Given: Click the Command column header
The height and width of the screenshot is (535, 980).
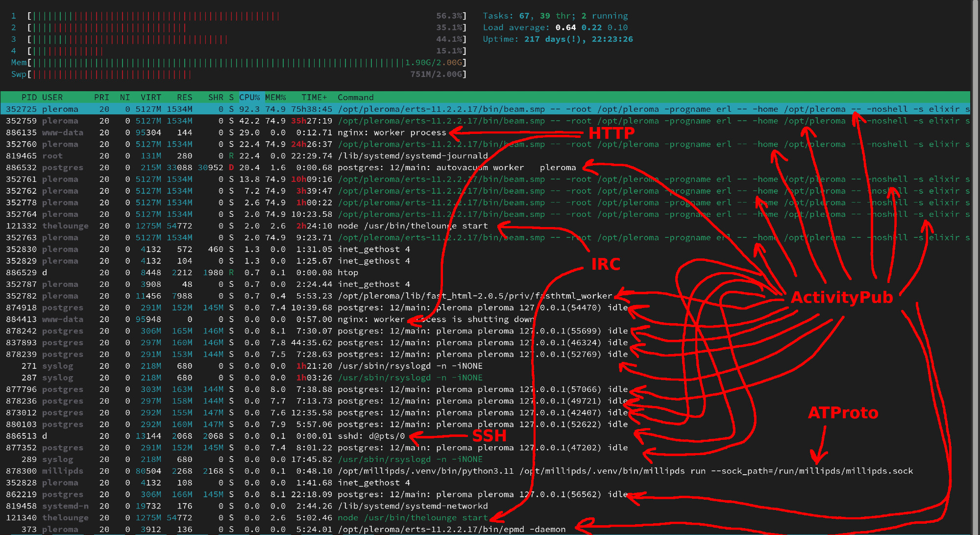Looking at the screenshot, I should click(x=356, y=97).
